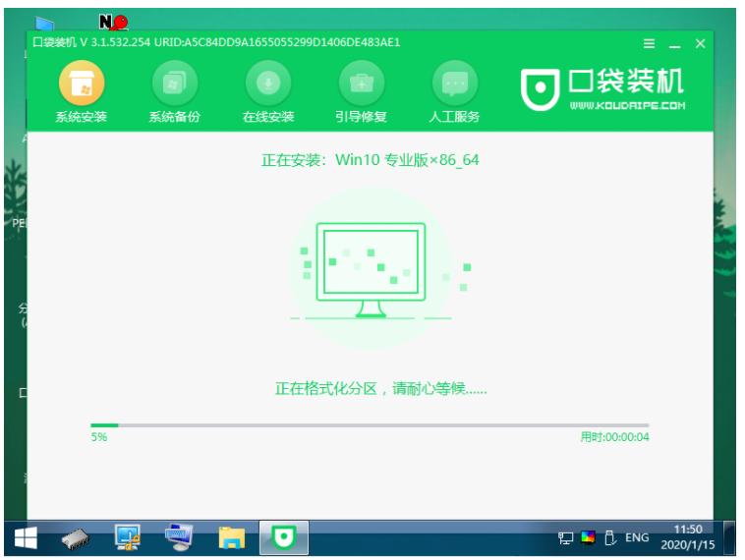Open the memory chip tool in taskbar
Image resolution: width=745 pixels, height=560 pixels.
coord(77,537)
